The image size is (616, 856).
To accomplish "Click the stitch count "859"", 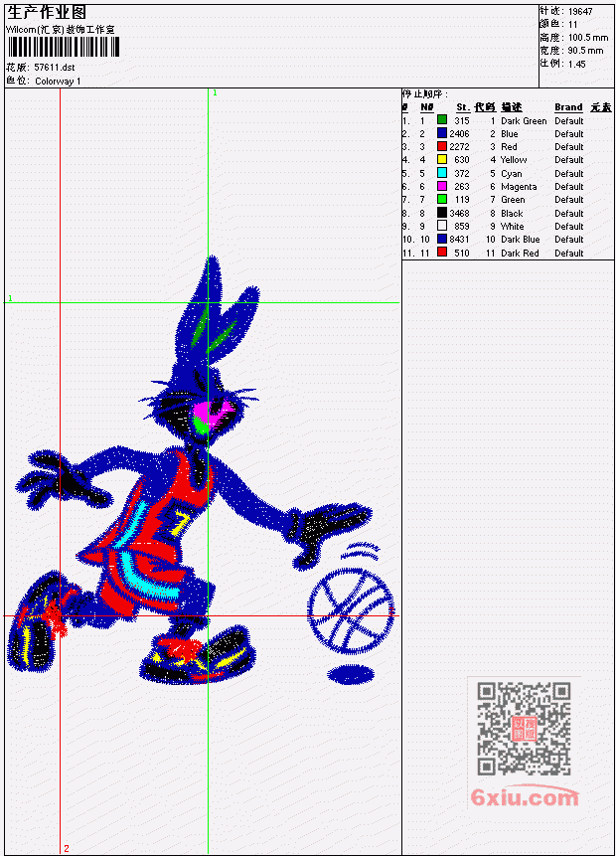I will click(462, 227).
